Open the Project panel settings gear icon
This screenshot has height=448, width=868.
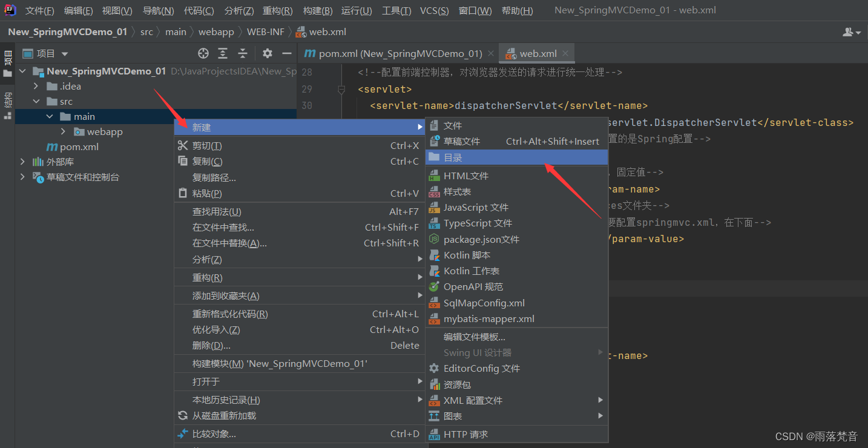coord(267,53)
